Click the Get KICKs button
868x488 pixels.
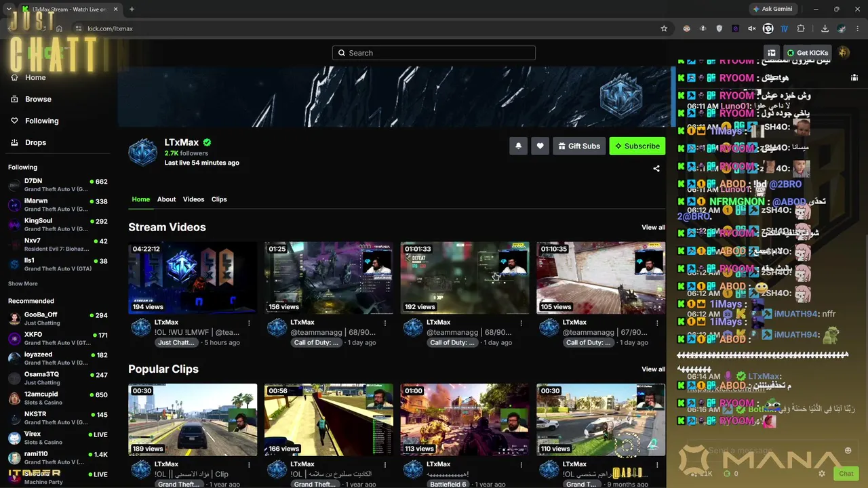tap(807, 53)
